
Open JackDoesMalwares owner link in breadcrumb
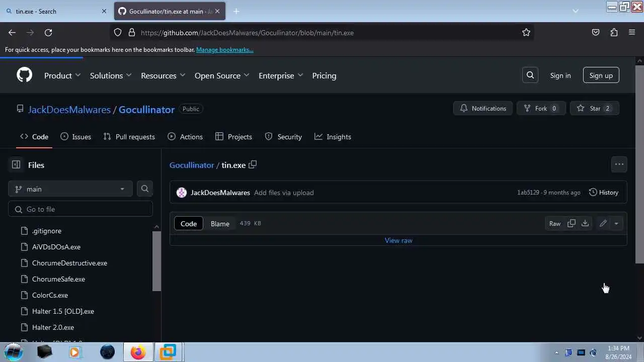[69, 110]
